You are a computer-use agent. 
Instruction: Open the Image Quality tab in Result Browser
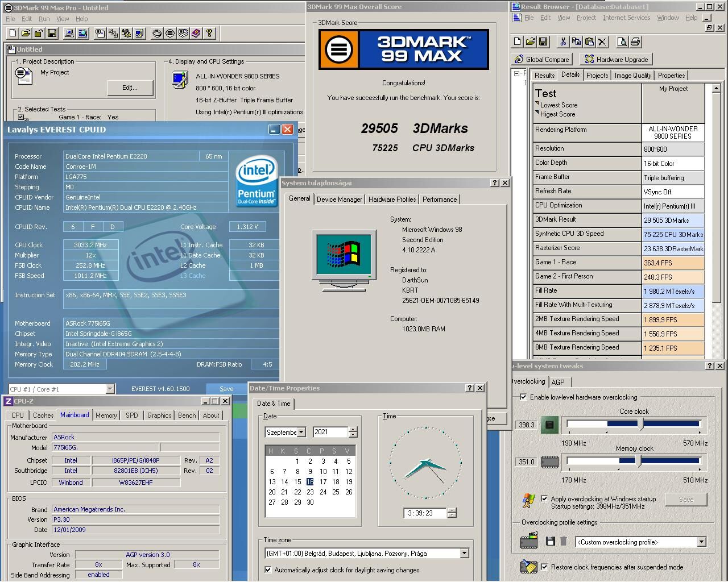pyautogui.click(x=633, y=76)
